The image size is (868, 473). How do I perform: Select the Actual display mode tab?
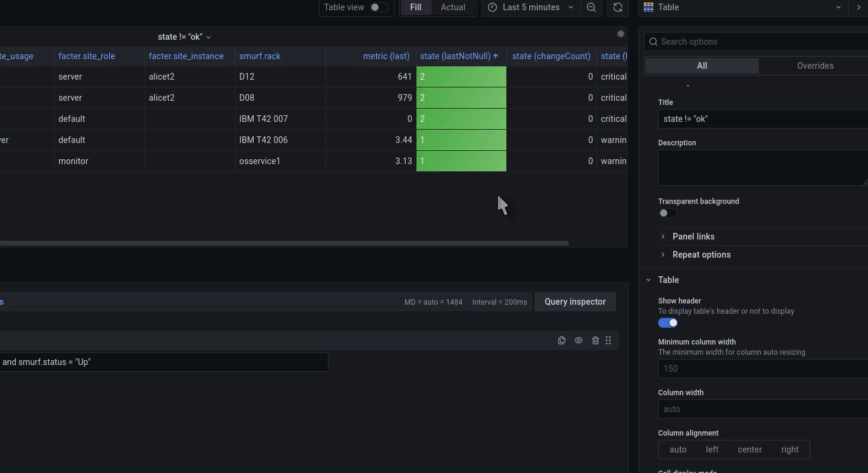(x=453, y=7)
